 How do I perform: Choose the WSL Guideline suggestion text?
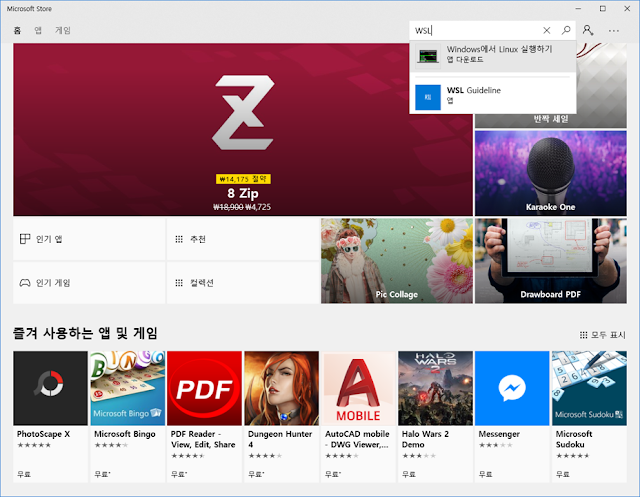(473, 90)
